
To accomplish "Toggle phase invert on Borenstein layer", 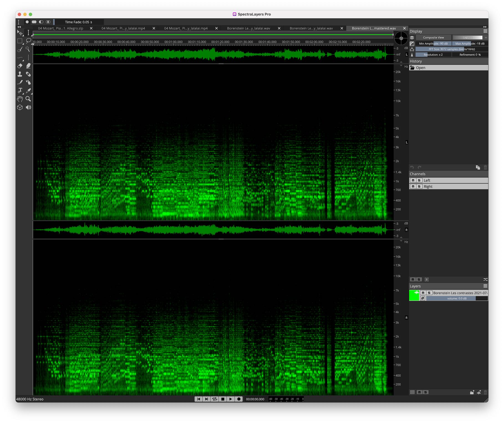I will pyautogui.click(x=422, y=298).
